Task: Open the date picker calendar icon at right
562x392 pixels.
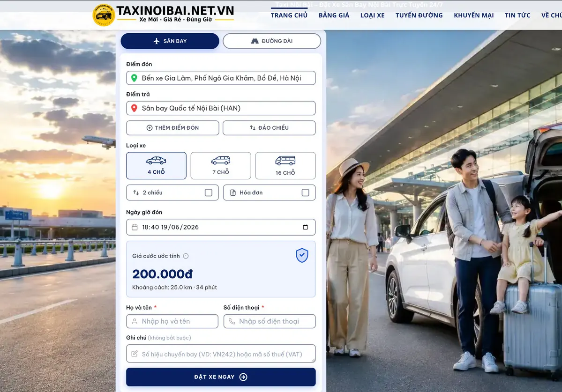Action: point(305,227)
